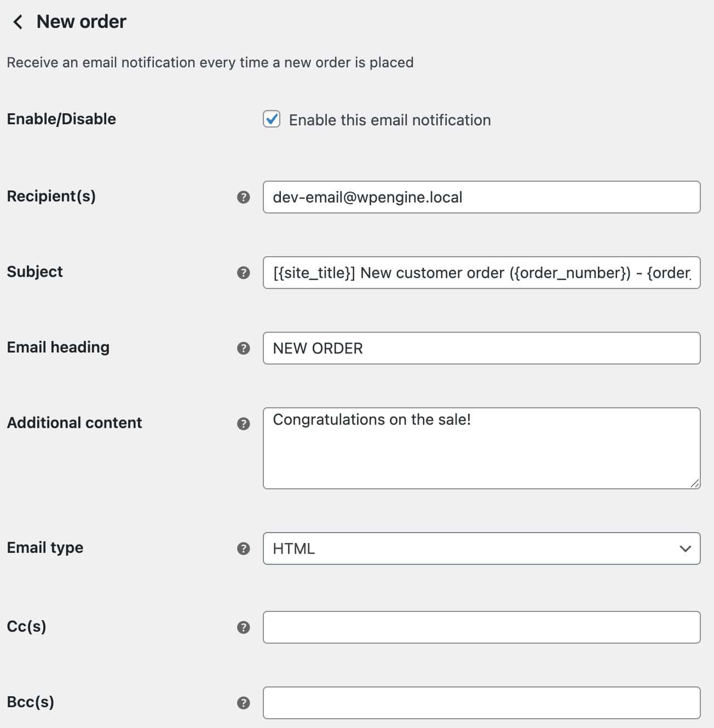Click the help icon beside Cc(s)
Screen dimensions: 714x728
pyautogui.click(x=243, y=628)
